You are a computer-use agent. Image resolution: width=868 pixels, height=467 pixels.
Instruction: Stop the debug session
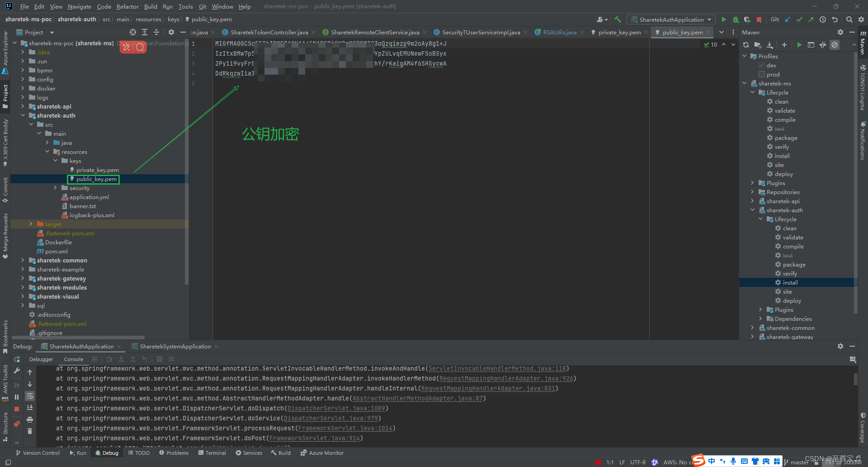[17, 408]
